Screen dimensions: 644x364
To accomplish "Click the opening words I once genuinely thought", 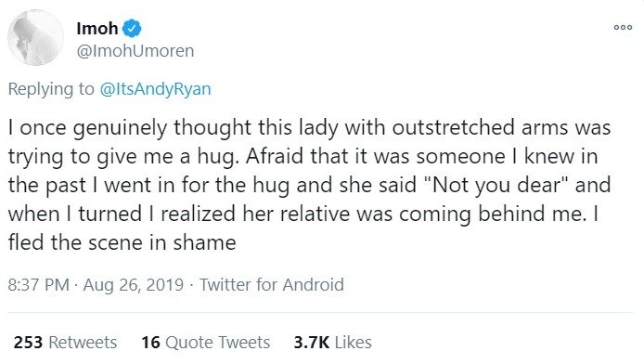I will [x=129, y=127].
